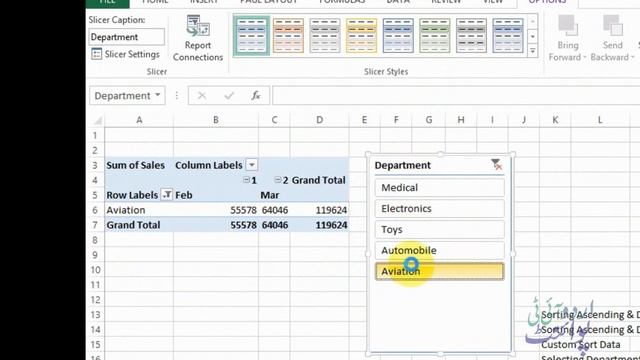The image size is (640, 360).
Task: Click Custom Sort Data text cell
Action: tap(580, 344)
